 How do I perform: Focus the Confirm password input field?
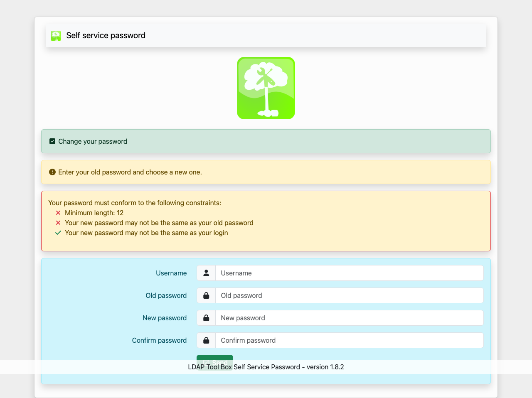click(x=350, y=340)
